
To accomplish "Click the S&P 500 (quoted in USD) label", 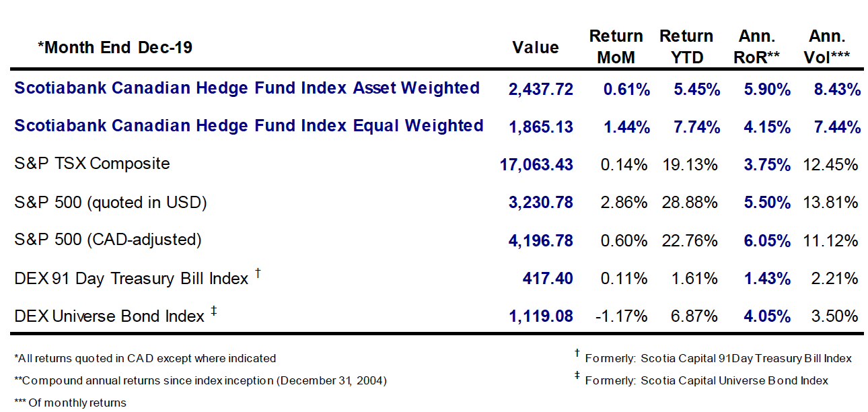I will tap(110, 202).
